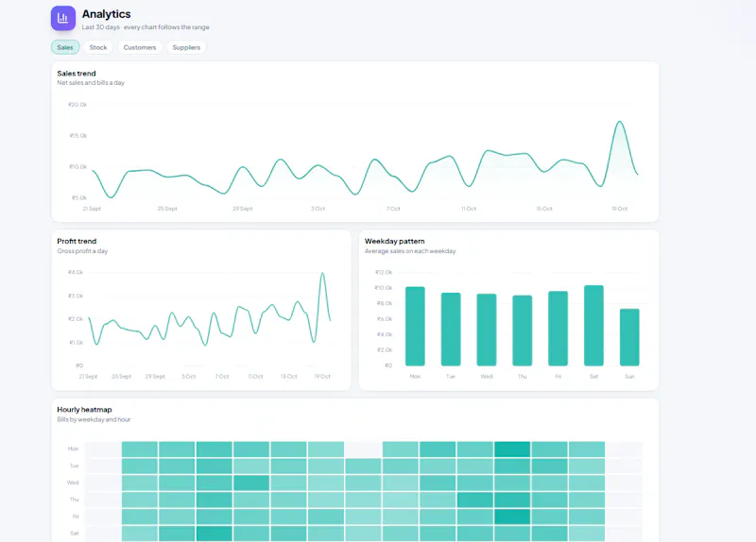Click the ₹6.0k label on Weekday pattern axis

coord(385,319)
